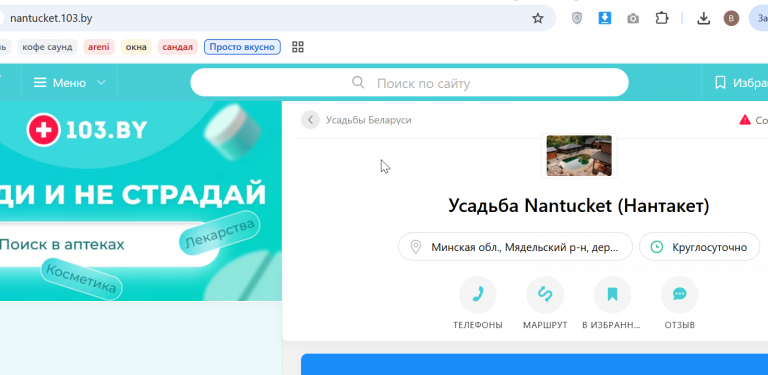
Task: Open the 'окна' bookmark
Action: click(x=136, y=47)
